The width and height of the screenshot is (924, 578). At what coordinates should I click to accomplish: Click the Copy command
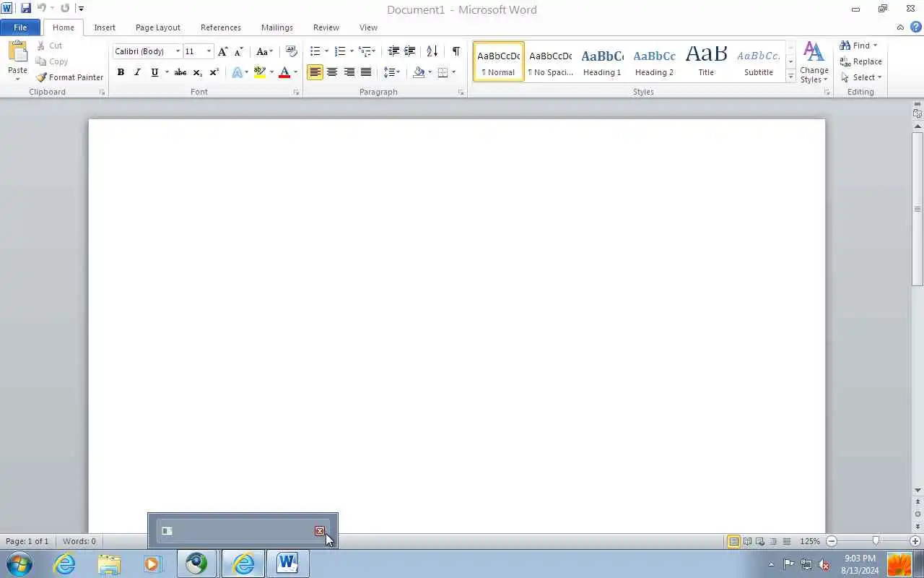pyautogui.click(x=52, y=61)
